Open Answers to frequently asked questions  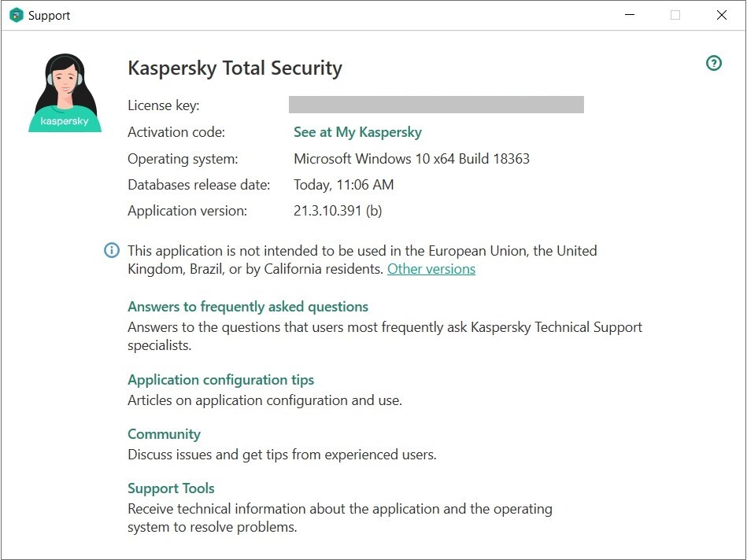click(248, 307)
